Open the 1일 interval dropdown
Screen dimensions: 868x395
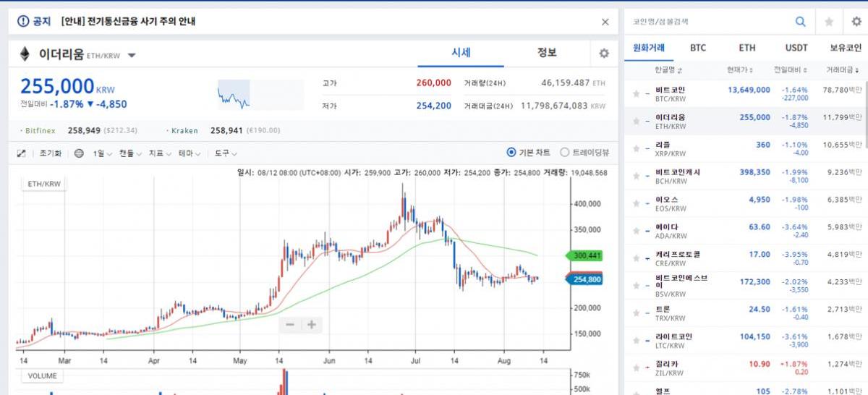(x=102, y=153)
